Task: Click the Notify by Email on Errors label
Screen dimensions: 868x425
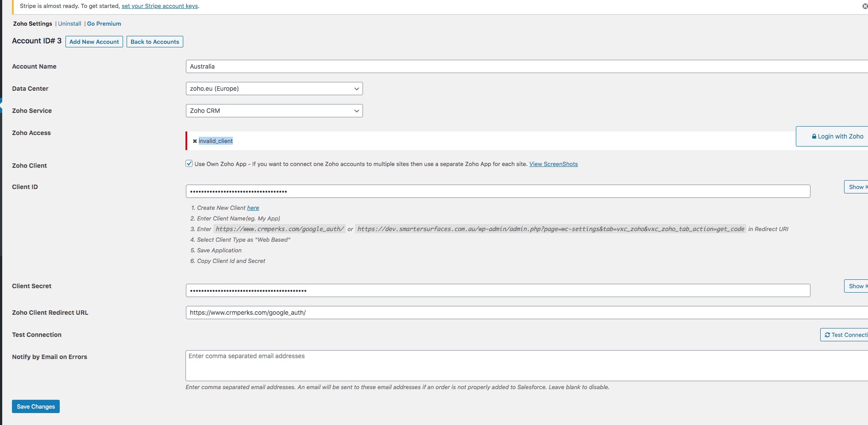Action: 50,357
